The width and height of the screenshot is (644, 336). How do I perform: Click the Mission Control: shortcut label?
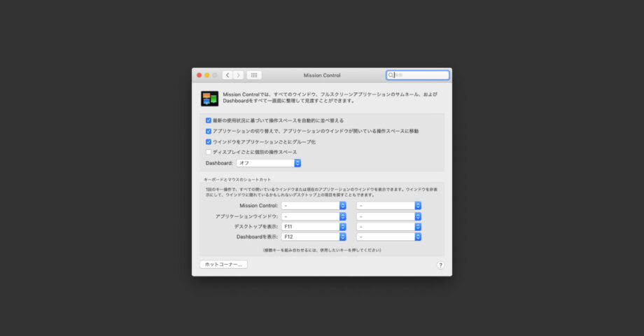[259, 205]
